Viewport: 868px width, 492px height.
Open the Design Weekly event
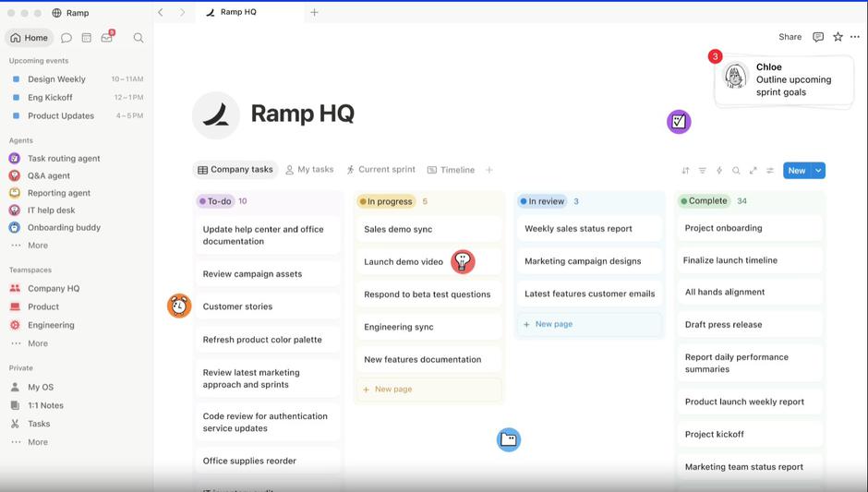point(77,79)
